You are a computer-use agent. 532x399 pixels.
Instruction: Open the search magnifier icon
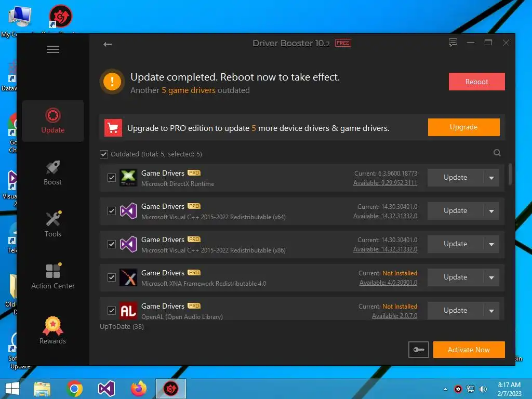497,153
